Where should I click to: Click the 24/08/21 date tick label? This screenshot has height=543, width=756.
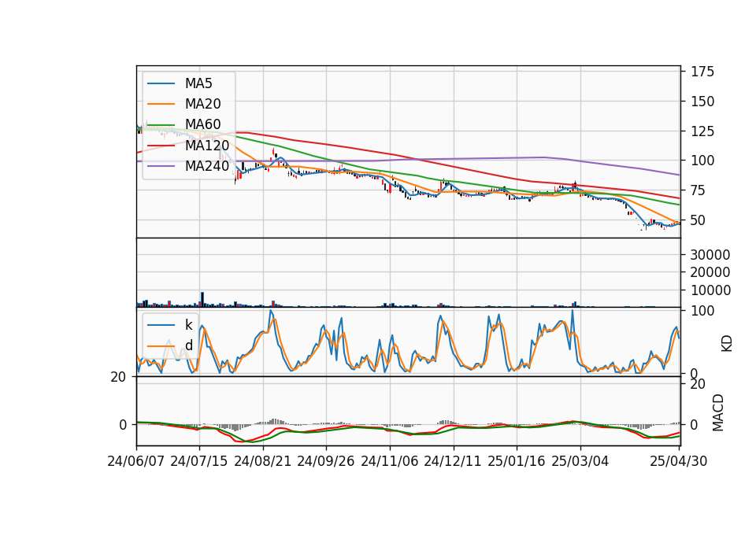tap(263, 461)
